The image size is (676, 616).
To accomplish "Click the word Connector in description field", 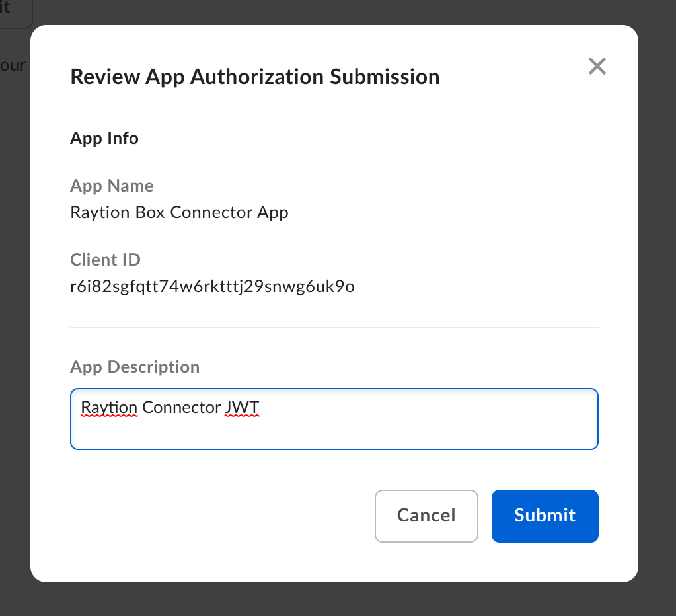I will pos(181,407).
